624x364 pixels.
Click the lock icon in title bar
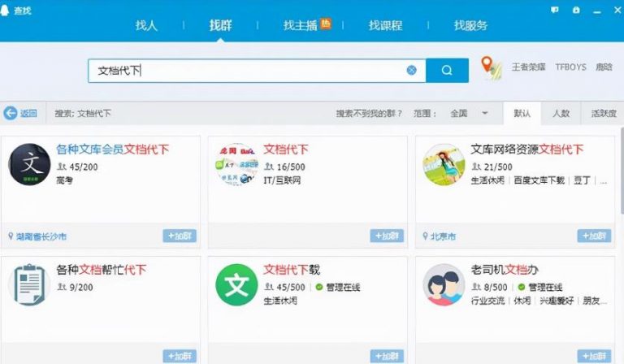click(575, 9)
